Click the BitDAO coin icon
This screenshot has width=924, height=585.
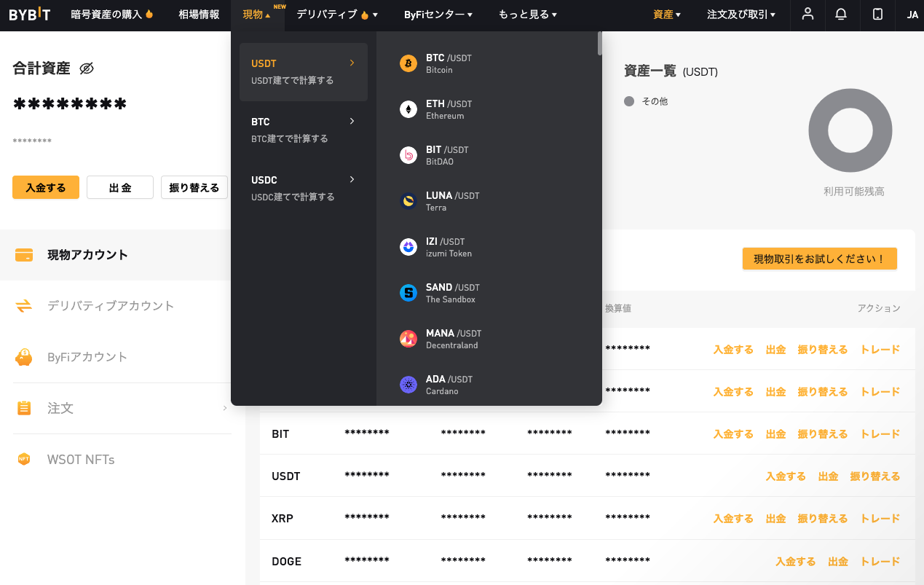(x=408, y=155)
